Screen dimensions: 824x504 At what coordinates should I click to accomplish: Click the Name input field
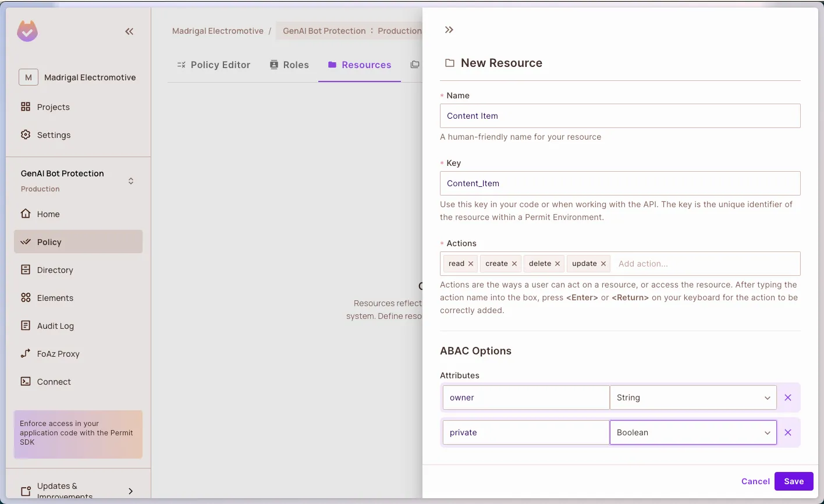click(x=620, y=116)
